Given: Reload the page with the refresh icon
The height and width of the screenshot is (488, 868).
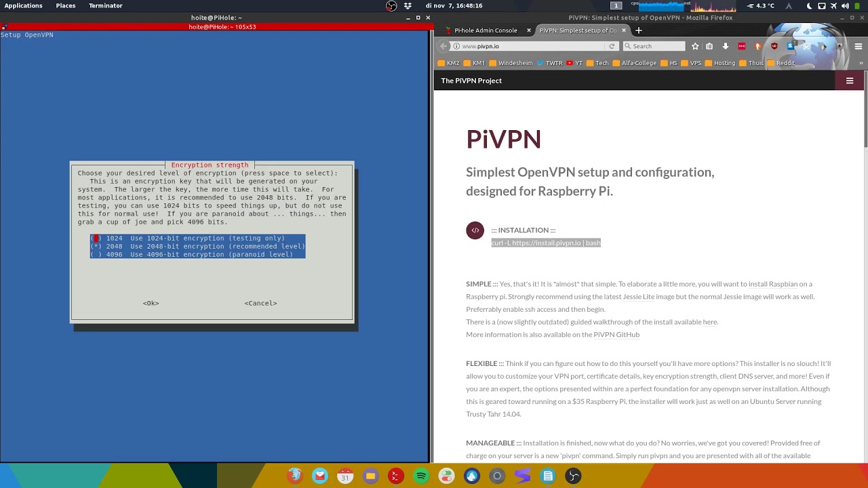Looking at the screenshot, I should tap(612, 46).
